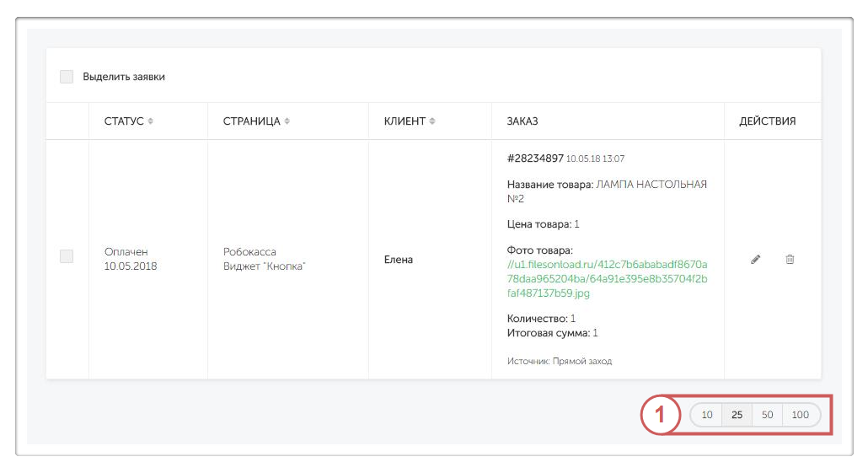
Task: Click sort arrows next to КЛИЕНТ
Action: pos(432,121)
